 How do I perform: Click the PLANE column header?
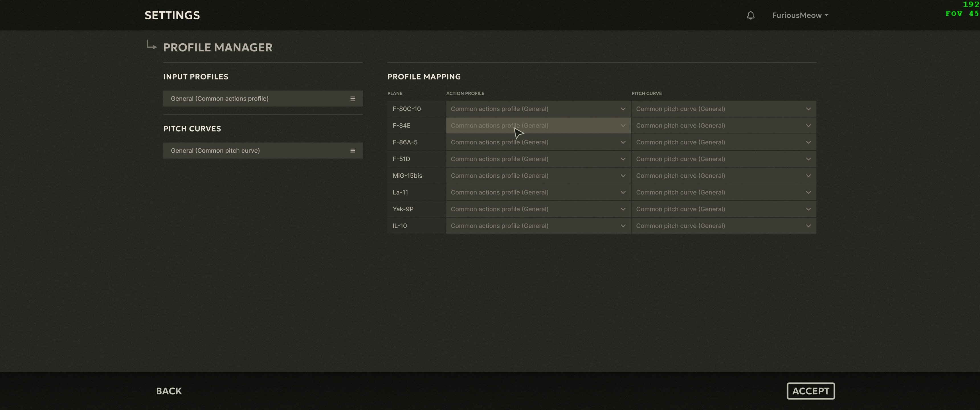point(395,93)
